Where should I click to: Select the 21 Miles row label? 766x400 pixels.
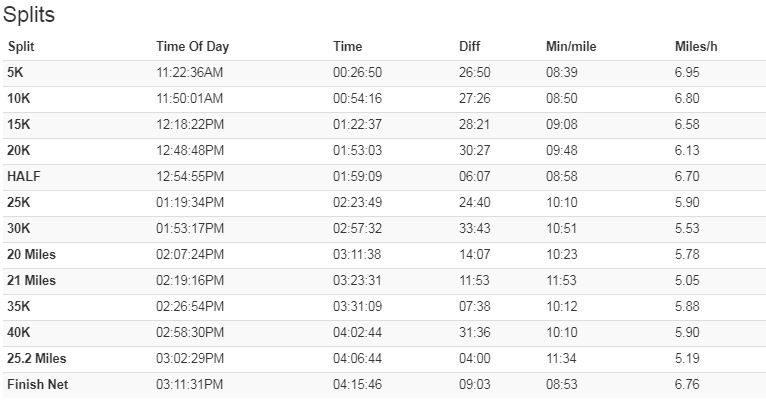coord(31,280)
